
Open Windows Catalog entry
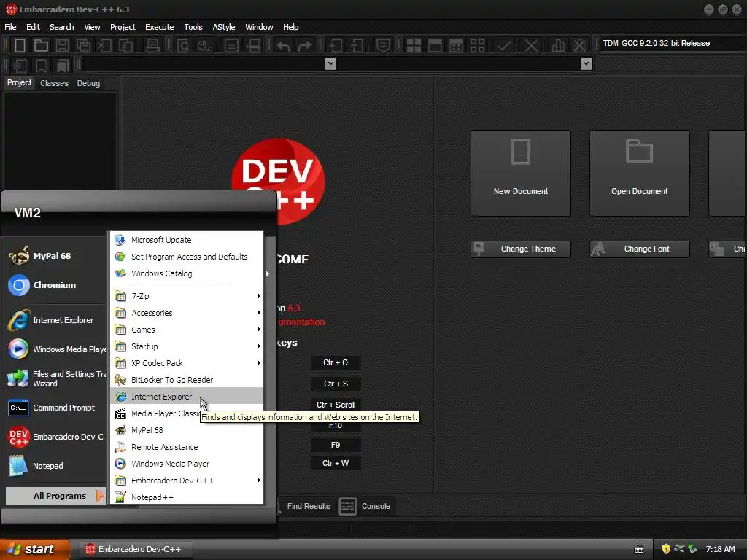point(187,273)
